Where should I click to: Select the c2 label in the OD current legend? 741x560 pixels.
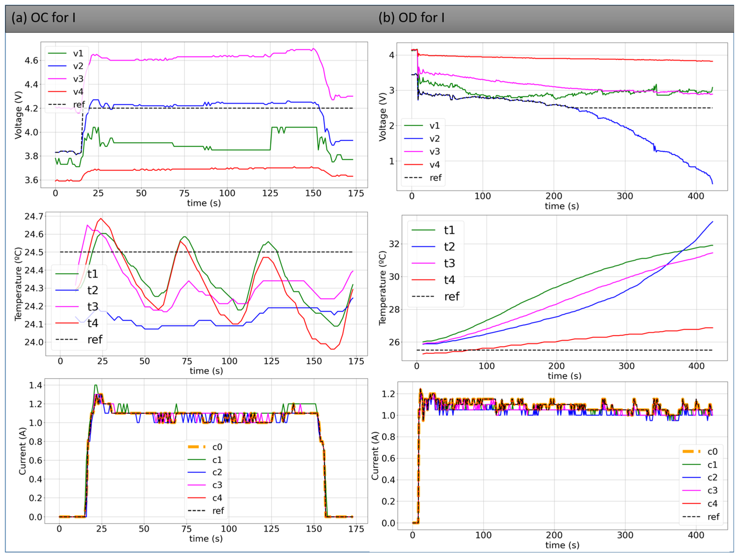point(712,477)
